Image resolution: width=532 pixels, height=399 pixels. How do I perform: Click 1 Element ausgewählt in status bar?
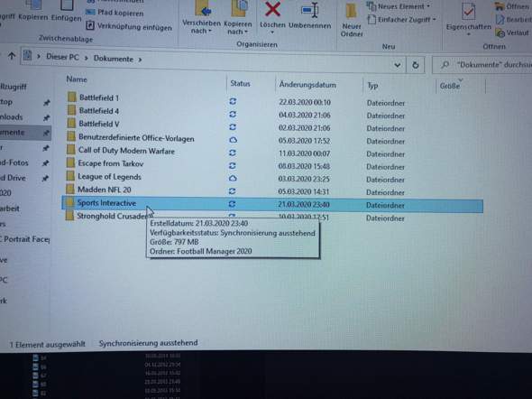(47, 344)
